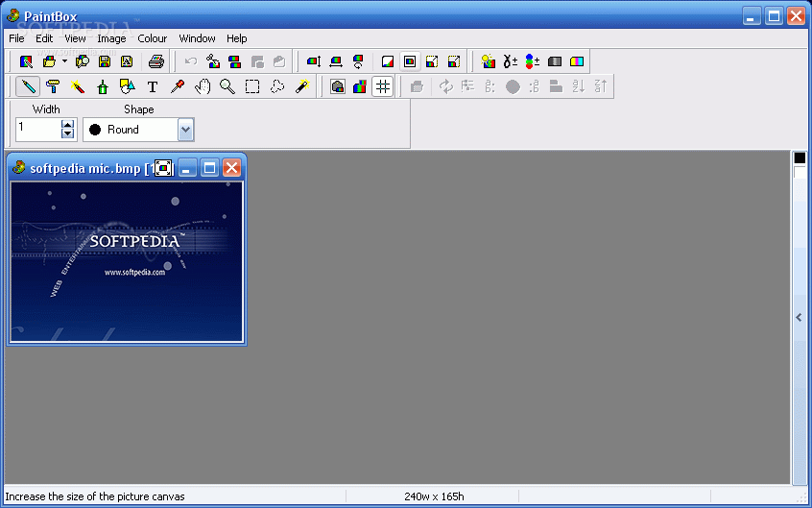The height and width of the screenshot is (508, 812).
Task: Select the Magic wand tool
Action: 302,86
